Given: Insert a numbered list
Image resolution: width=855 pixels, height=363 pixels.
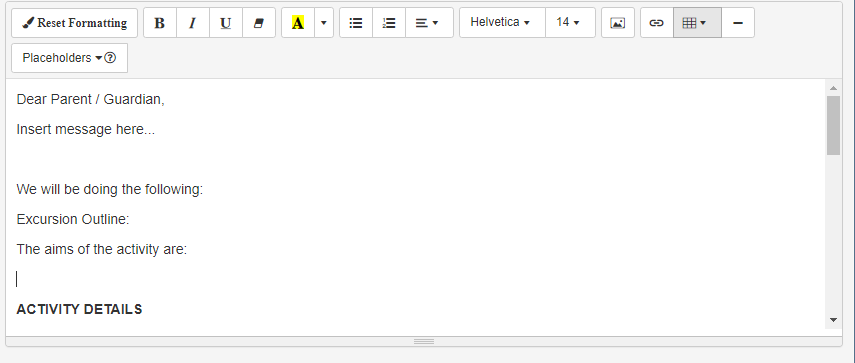Looking at the screenshot, I should (389, 23).
